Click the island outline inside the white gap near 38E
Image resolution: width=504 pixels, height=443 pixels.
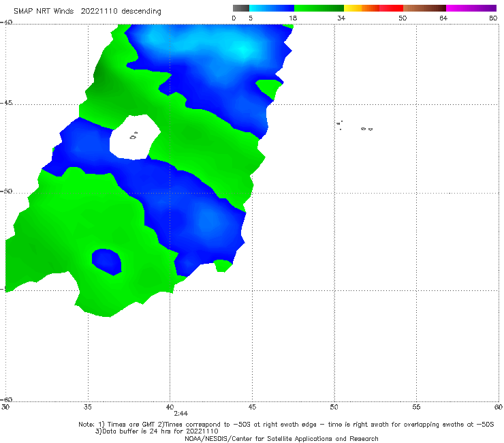(x=133, y=136)
